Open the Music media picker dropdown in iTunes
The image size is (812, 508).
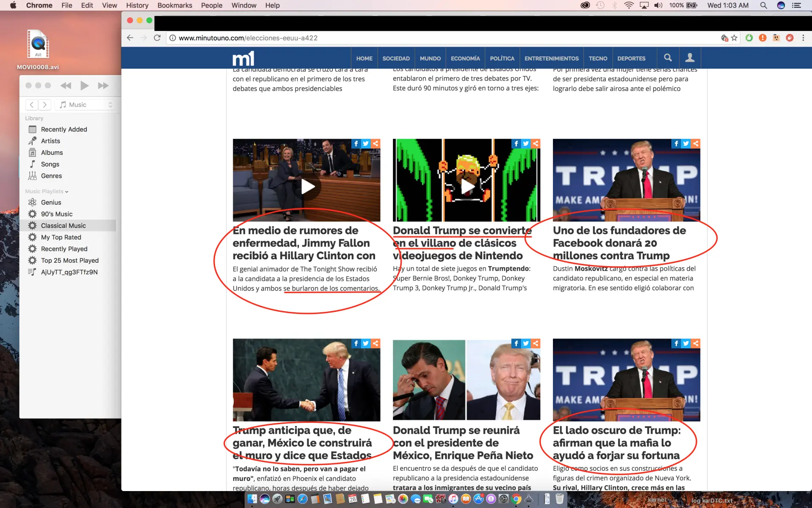[x=86, y=105]
